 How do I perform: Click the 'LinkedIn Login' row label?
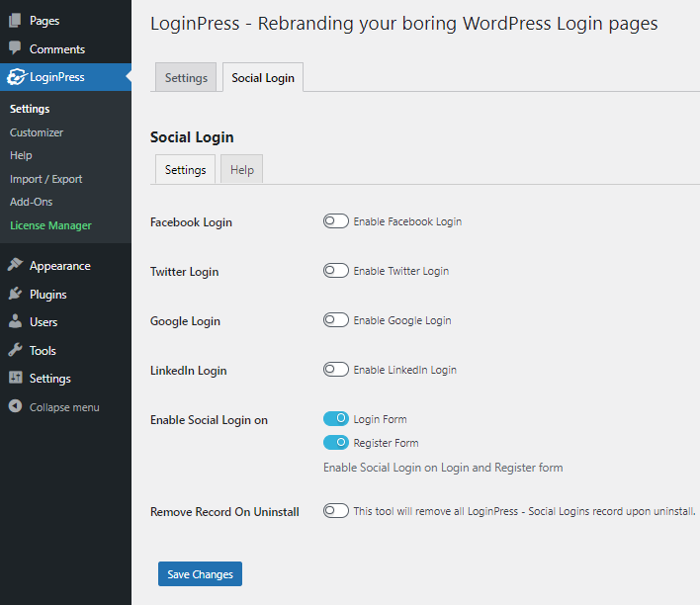[189, 371]
